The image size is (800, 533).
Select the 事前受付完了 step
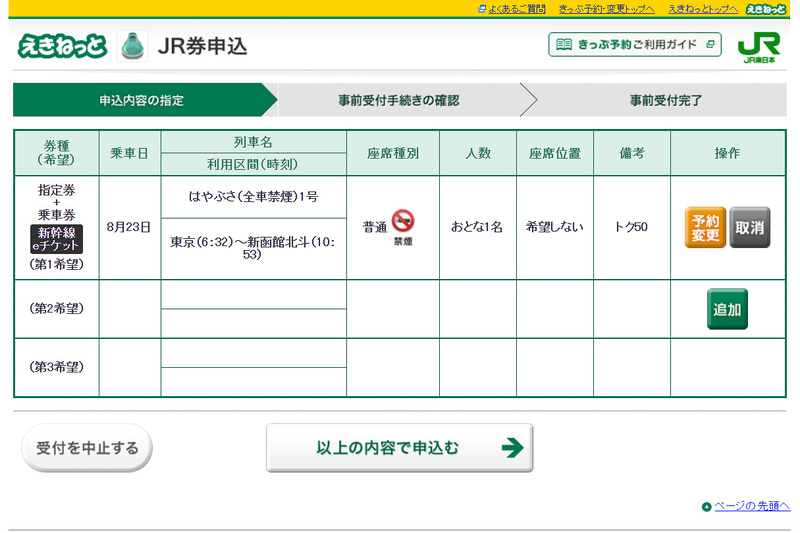point(666,100)
